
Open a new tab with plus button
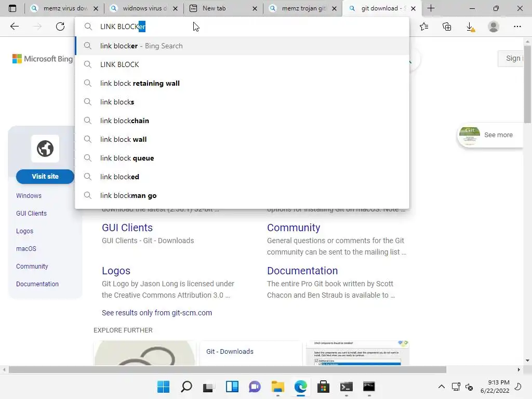click(431, 8)
